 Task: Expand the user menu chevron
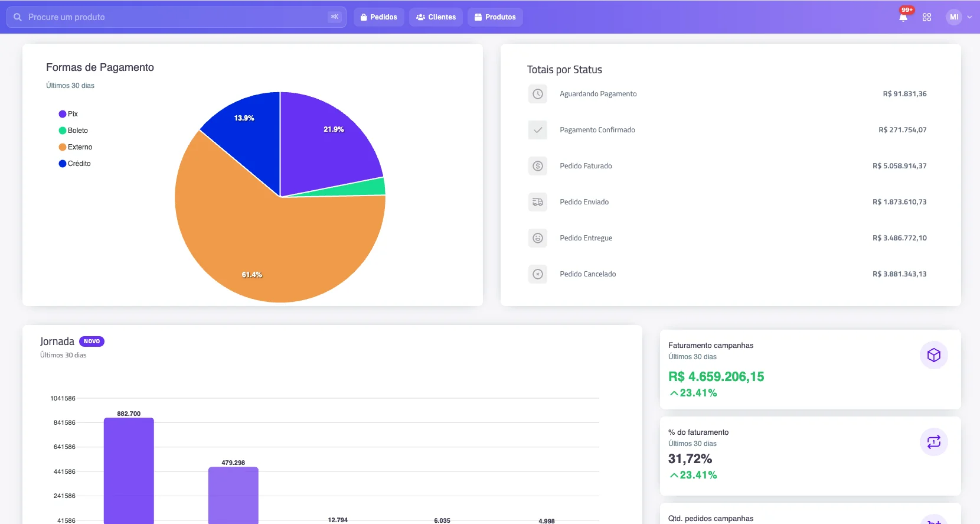click(969, 17)
